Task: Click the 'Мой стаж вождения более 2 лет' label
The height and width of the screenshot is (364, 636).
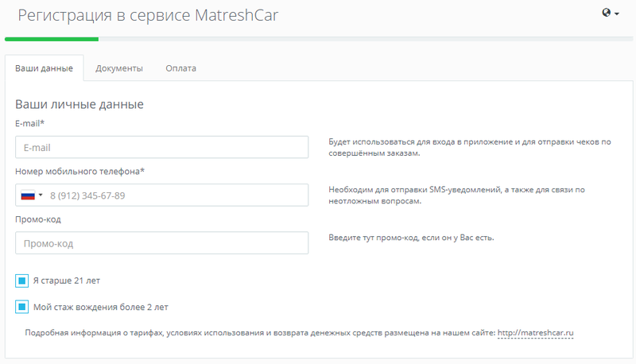Action: (100, 307)
